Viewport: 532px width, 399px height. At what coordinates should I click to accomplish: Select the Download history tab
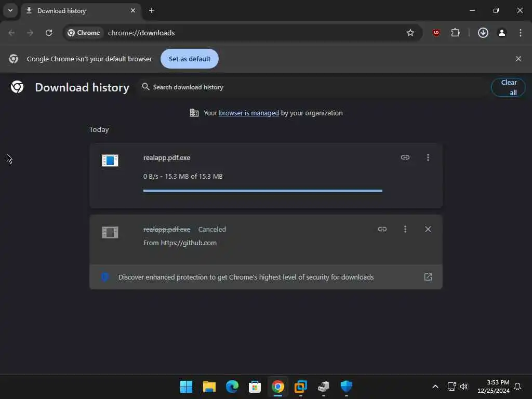(x=81, y=11)
